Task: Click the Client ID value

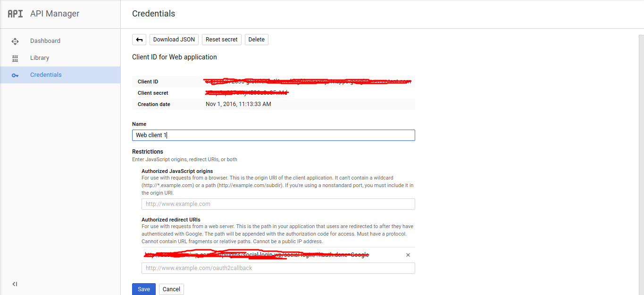Action: click(x=308, y=82)
